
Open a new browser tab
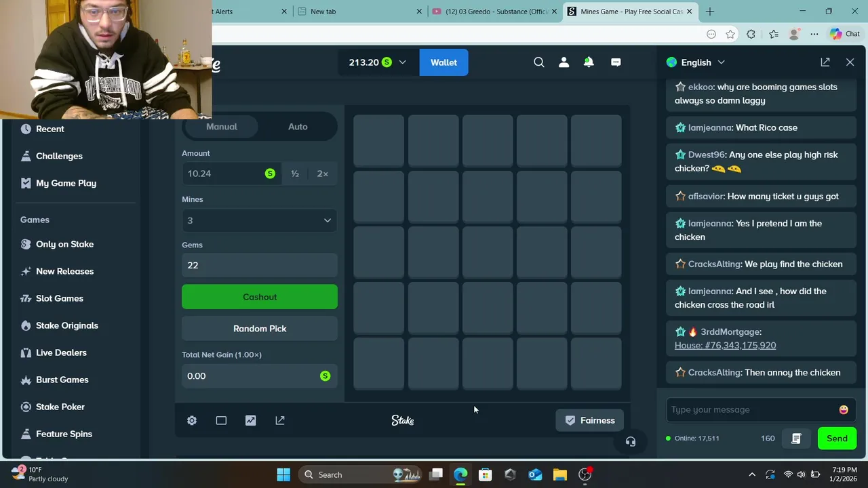pyautogui.click(x=710, y=12)
